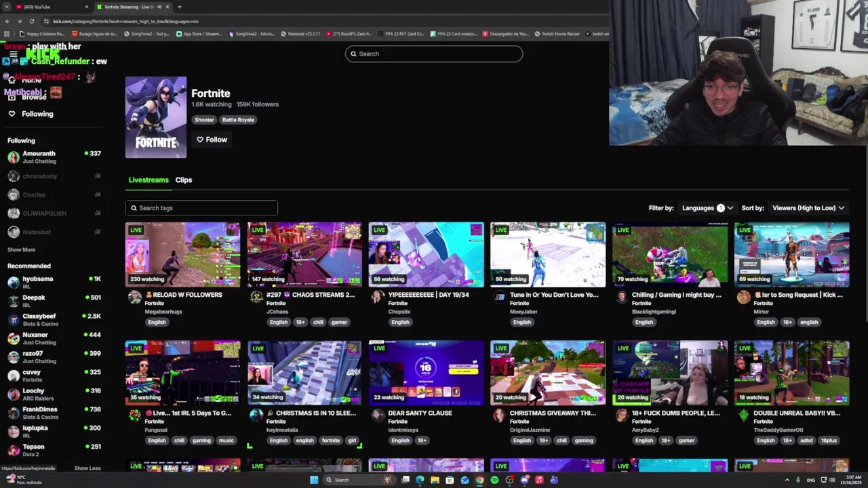This screenshot has width=868, height=488.
Task: Open the hamburger menu next to Kick logo
Action: (x=13, y=54)
